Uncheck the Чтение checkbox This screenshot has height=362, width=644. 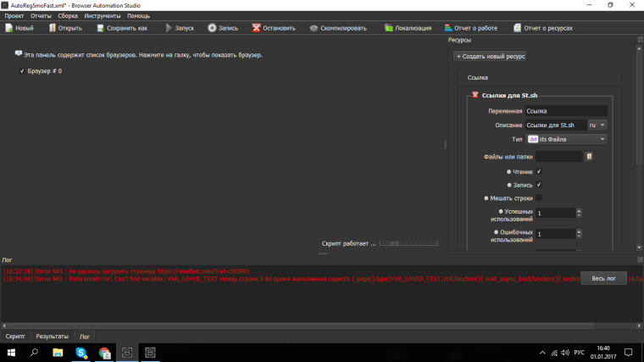[538, 171]
